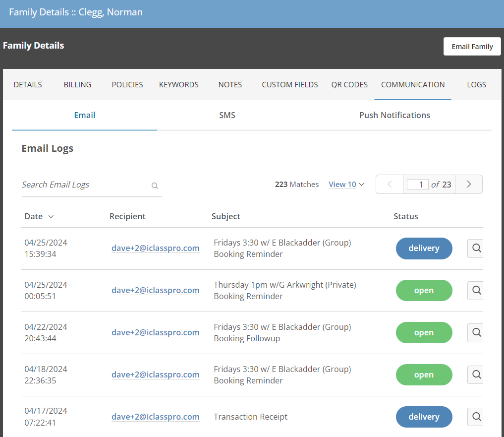504x437 pixels.
Task: Open the QR CODES tab
Action: pos(349,85)
